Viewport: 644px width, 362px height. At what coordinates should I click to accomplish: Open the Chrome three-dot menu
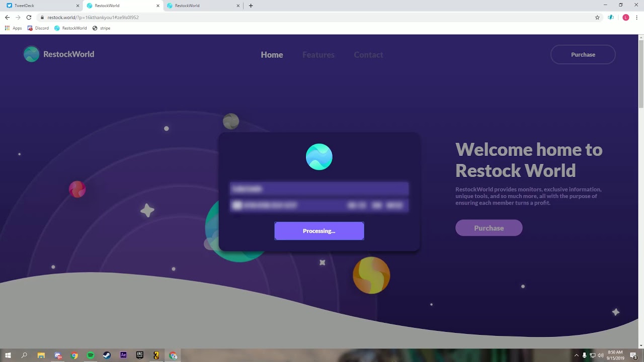click(x=637, y=17)
